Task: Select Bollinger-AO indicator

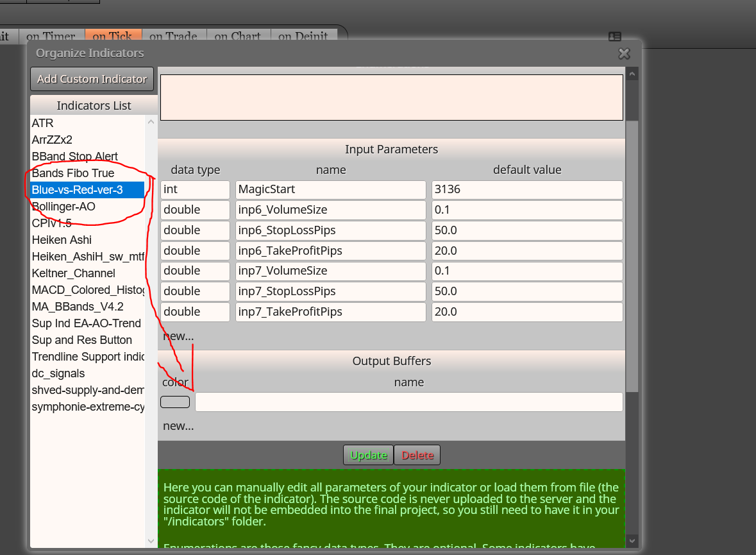Action: click(x=87, y=207)
